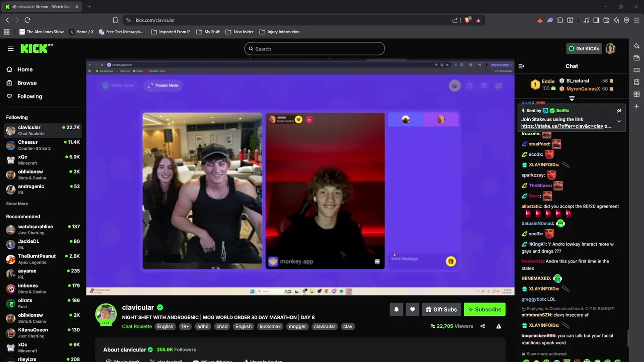Open the Injury Information bookmark folder
The width and height of the screenshot is (644, 362).
click(x=279, y=32)
